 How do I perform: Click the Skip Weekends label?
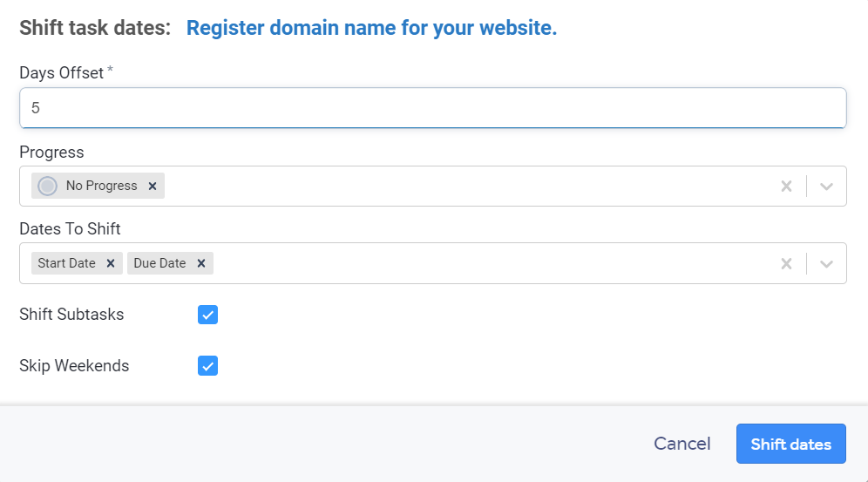click(x=74, y=366)
